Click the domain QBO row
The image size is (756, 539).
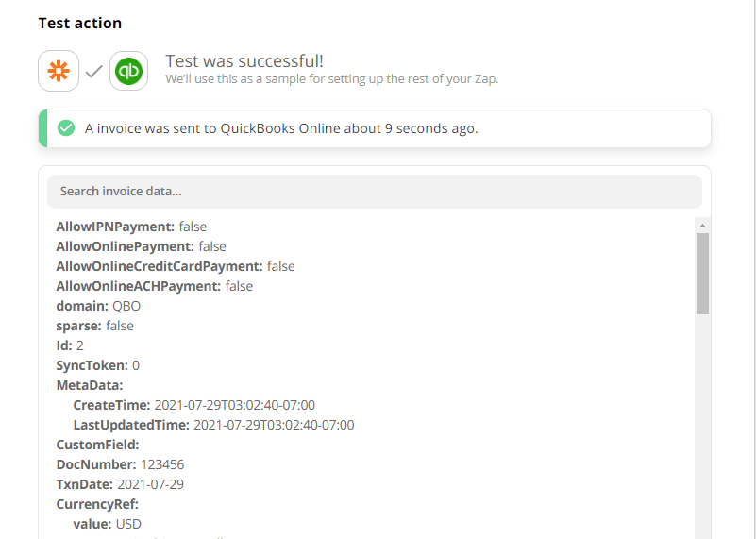pyautogui.click(x=98, y=306)
